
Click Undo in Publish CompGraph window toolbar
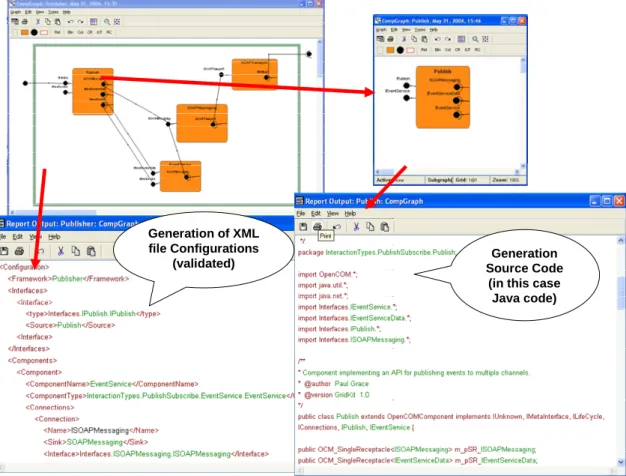click(x=438, y=39)
